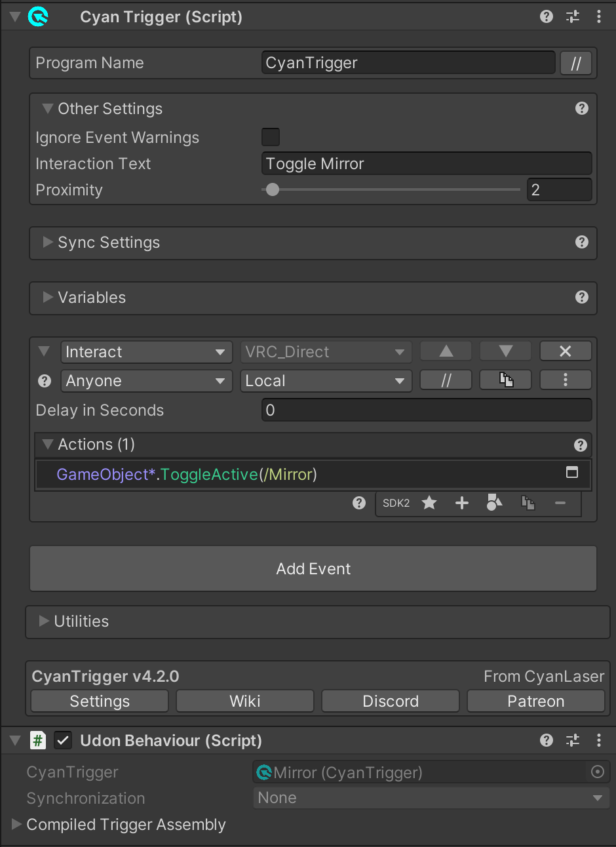Add a new action with plus icon

pos(462,503)
